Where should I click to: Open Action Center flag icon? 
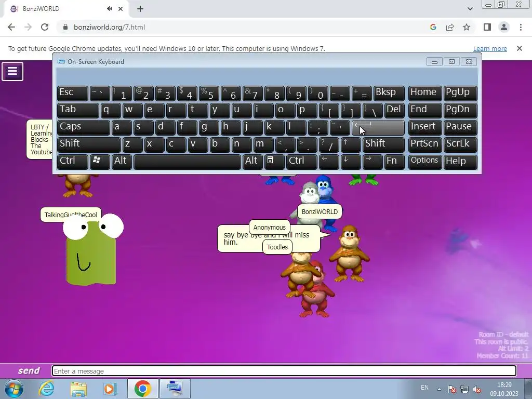pyautogui.click(x=451, y=389)
